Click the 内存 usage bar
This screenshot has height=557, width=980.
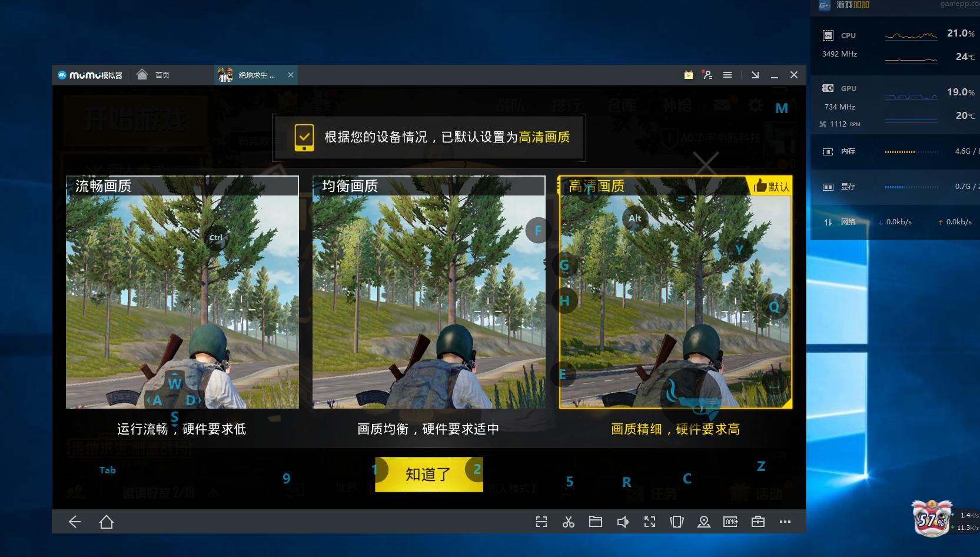912,152
